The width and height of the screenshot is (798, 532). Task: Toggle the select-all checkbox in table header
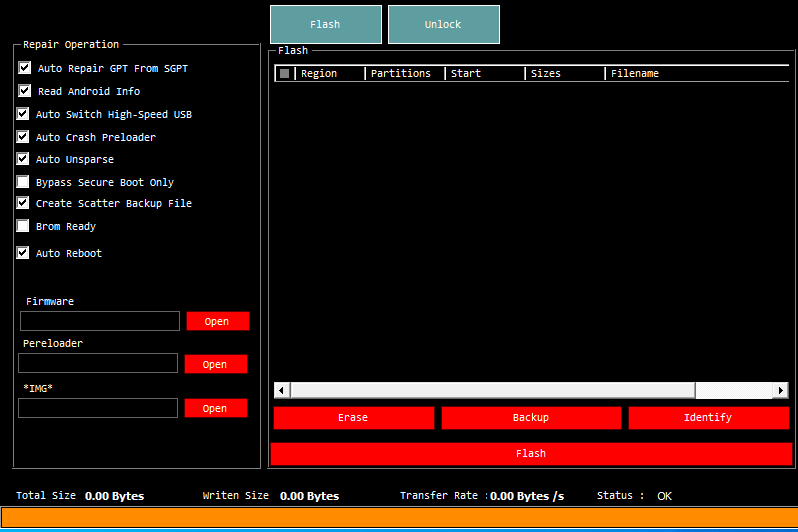coord(284,73)
